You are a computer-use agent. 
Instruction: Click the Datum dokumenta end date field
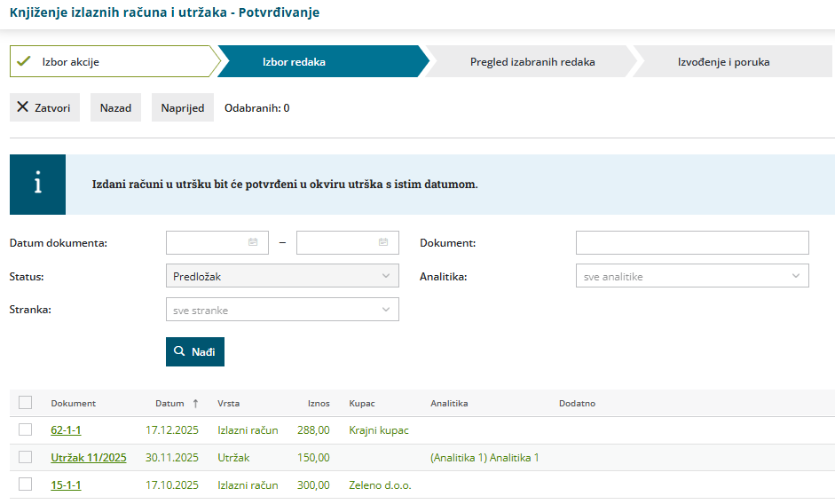click(348, 242)
